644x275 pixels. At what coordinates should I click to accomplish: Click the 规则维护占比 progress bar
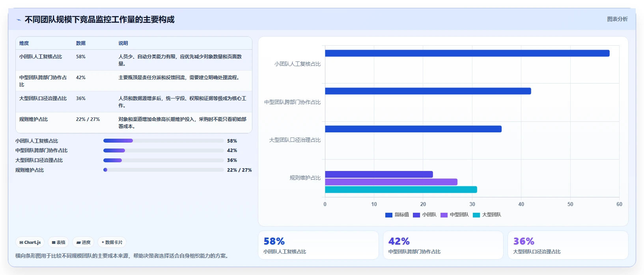pyautogui.click(x=164, y=170)
